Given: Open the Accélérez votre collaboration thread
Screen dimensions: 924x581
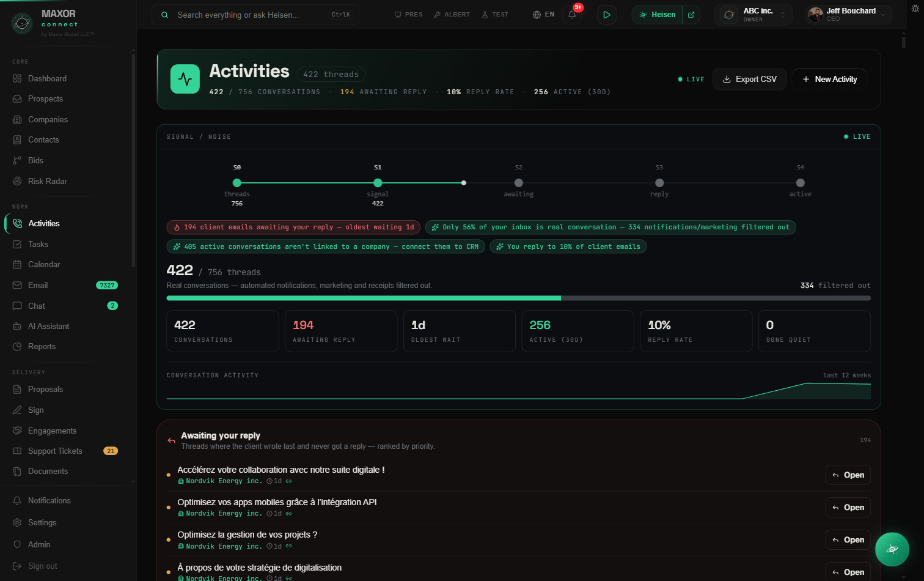Looking at the screenshot, I should click(x=848, y=475).
